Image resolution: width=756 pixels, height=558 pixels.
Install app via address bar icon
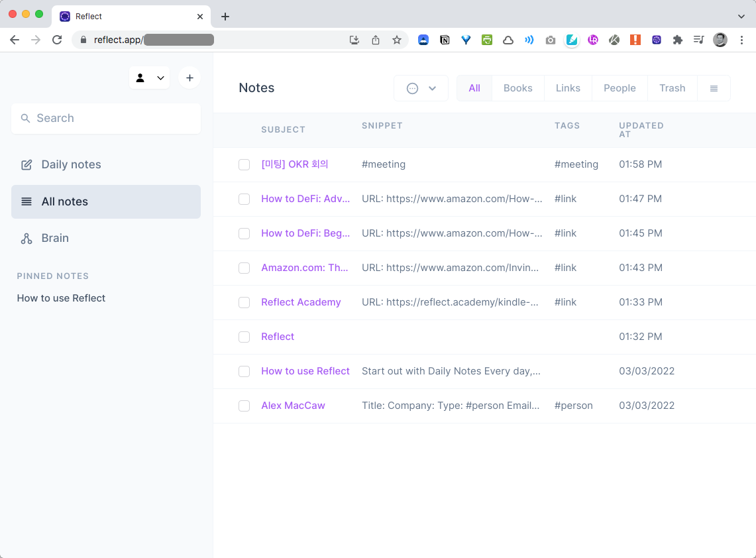tap(354, 40)
